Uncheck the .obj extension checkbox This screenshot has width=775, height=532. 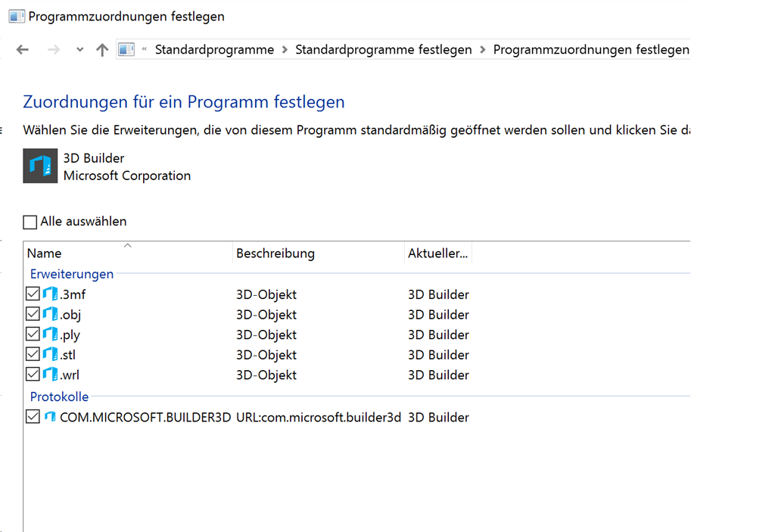pos(33,314)
